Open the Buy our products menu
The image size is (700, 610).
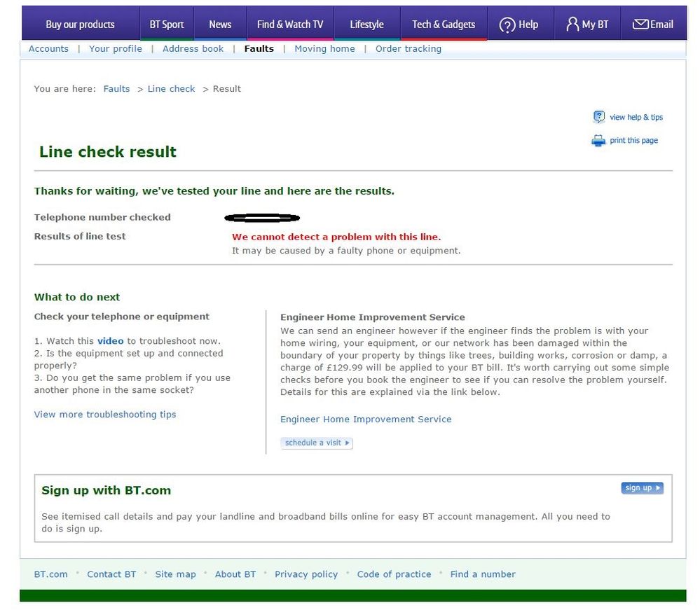(81, 25)
